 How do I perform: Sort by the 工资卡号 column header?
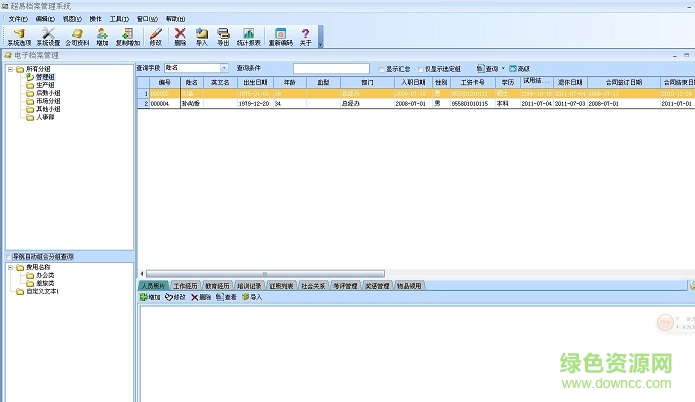[x=472, y=82]
